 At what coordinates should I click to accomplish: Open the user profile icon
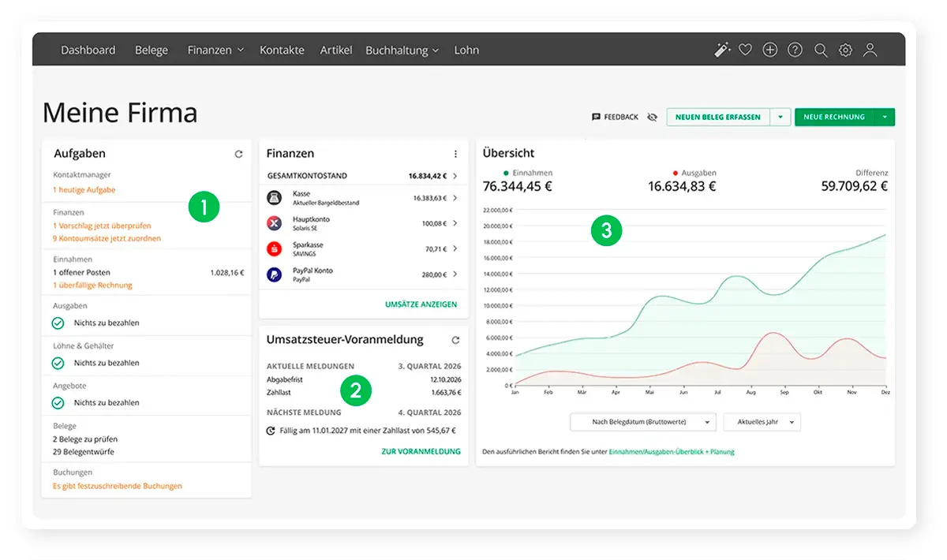click(x=870, y=50)
